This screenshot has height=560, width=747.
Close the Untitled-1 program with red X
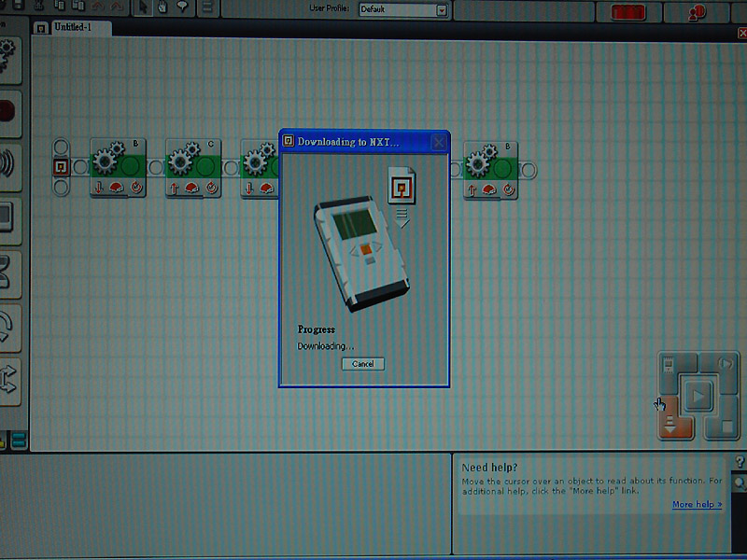pyautogui.click(x=742, y=33)
